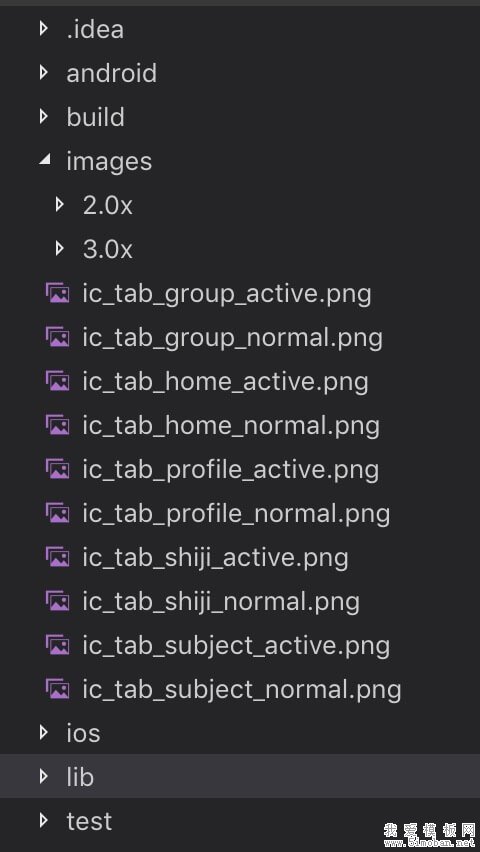
Task: Select the lib folder
Action: (x=240, y=776)
